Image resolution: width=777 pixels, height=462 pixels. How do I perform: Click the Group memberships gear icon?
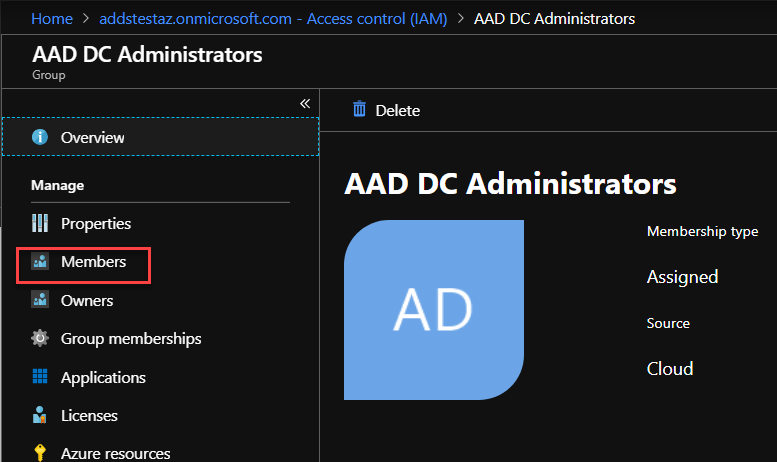click(40, 338)
